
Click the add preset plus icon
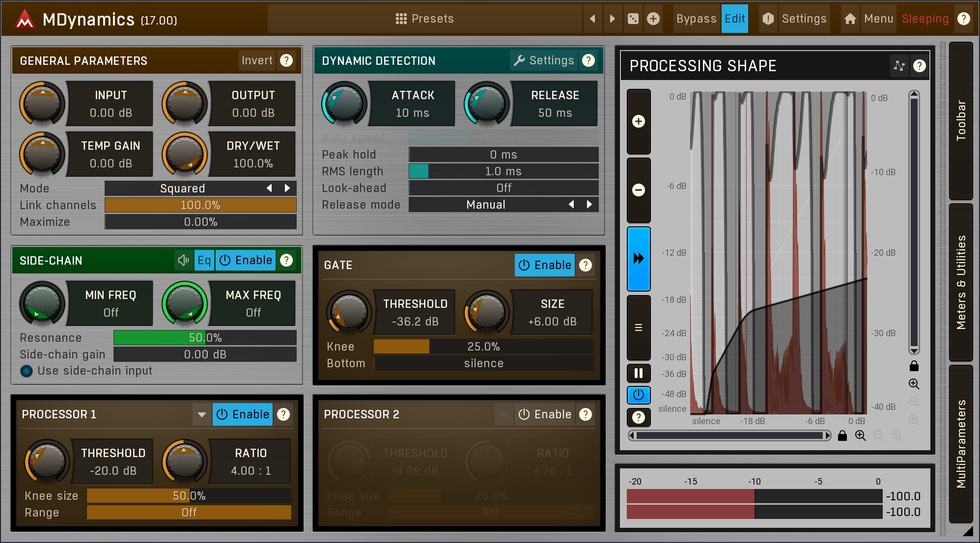(x=653, y=19)
